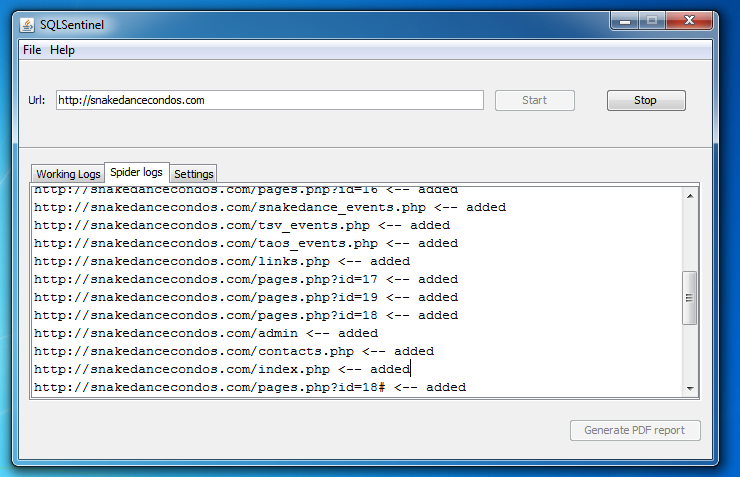The height and width of the screenshot is (477, 740).
Task: Open the Help menu
Action: coord(62,50)
